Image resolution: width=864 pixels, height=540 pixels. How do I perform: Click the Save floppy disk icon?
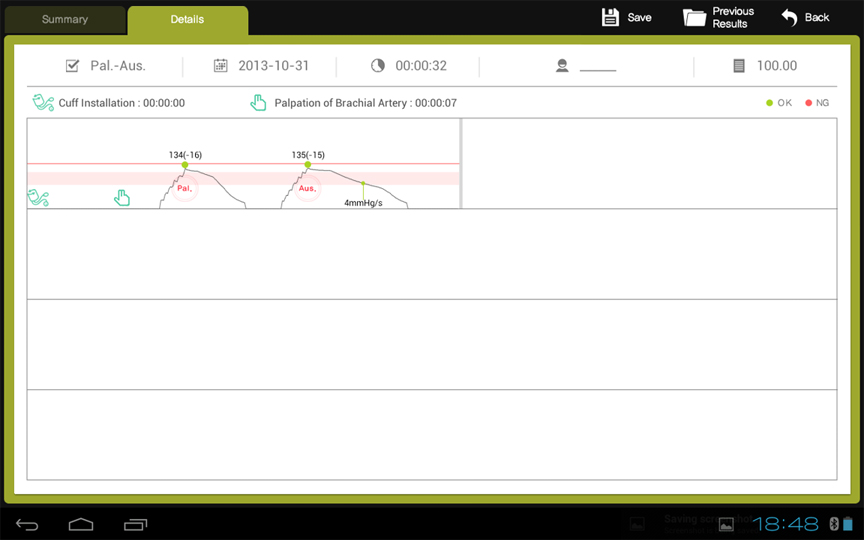click(610, 17)
